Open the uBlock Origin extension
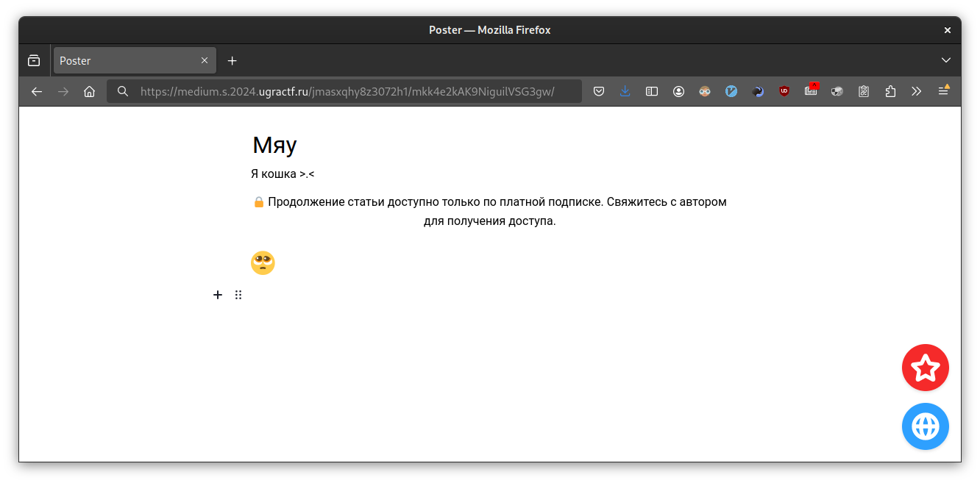The width and height of the screenshot is (980, 483). pos(784,92)
